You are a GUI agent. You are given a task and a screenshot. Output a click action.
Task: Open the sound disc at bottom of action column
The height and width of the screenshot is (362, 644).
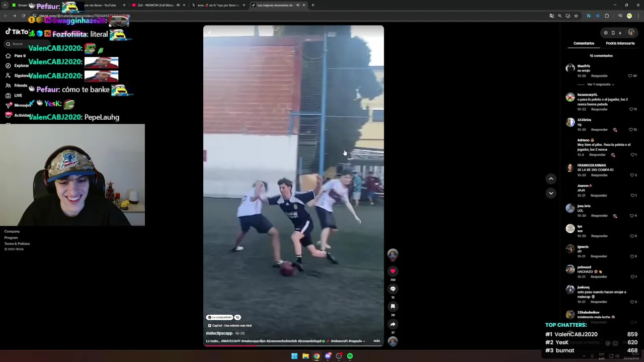pyautogui.click(x=393, y=341)
